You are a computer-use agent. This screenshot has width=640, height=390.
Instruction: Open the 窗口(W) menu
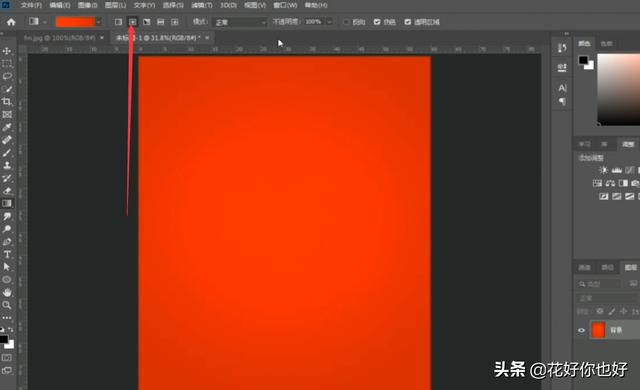285,5
